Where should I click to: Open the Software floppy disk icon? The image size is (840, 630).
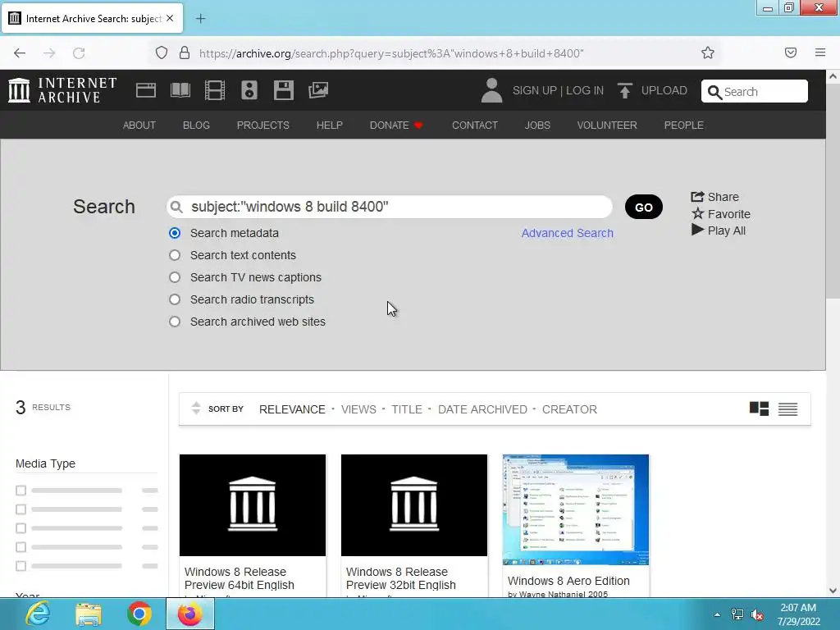click(283, 90)
